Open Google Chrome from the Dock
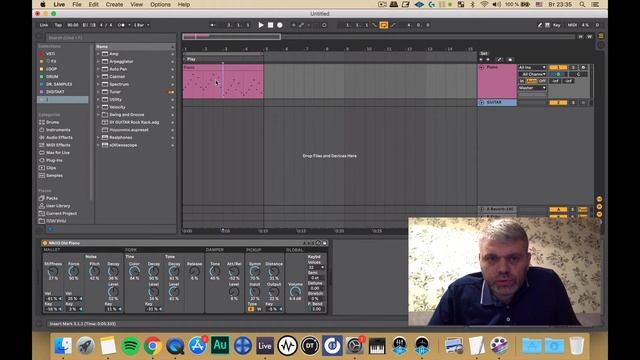The width and height of the screenshot is (640, 360). 153,346
